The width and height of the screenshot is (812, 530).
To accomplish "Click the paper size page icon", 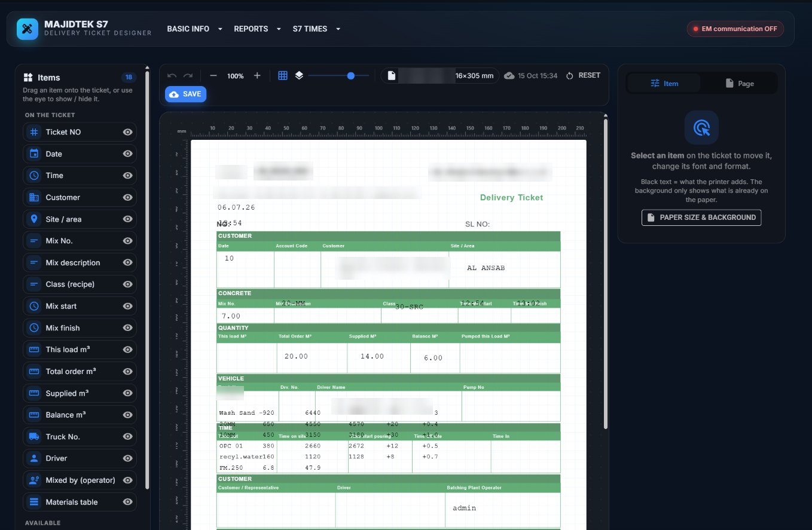I will 391,76.
